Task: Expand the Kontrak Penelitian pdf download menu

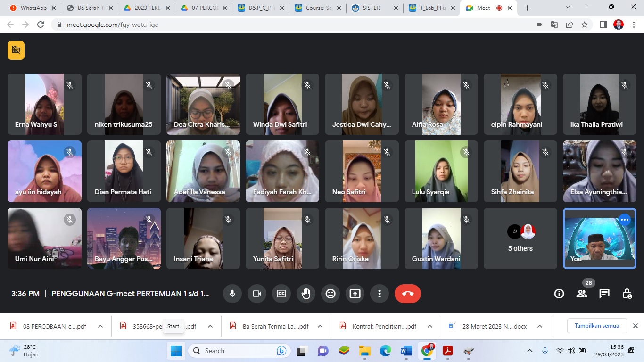Action: pos(430,326)
